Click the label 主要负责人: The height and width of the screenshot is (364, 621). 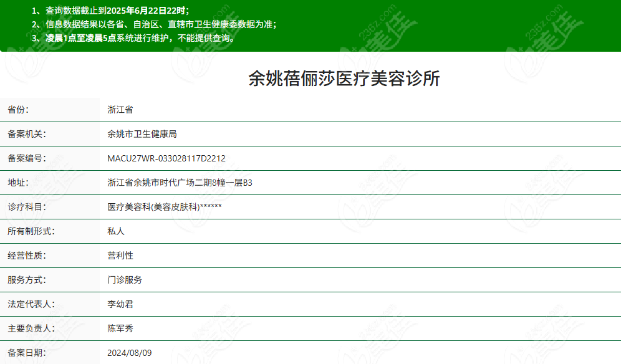31,328
